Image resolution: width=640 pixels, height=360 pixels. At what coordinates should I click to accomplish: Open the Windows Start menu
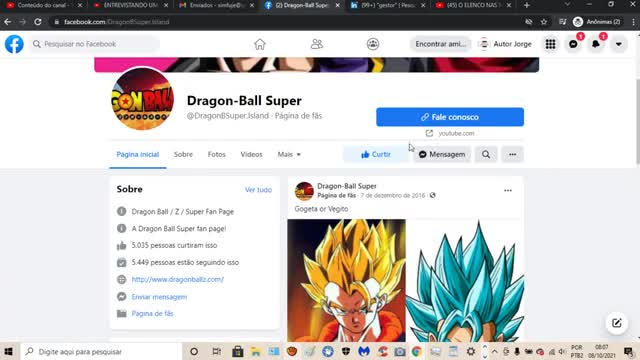coord(9,351)
